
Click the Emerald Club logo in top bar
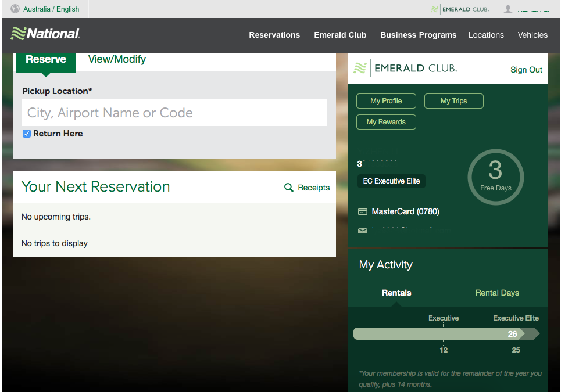[460, 9]
